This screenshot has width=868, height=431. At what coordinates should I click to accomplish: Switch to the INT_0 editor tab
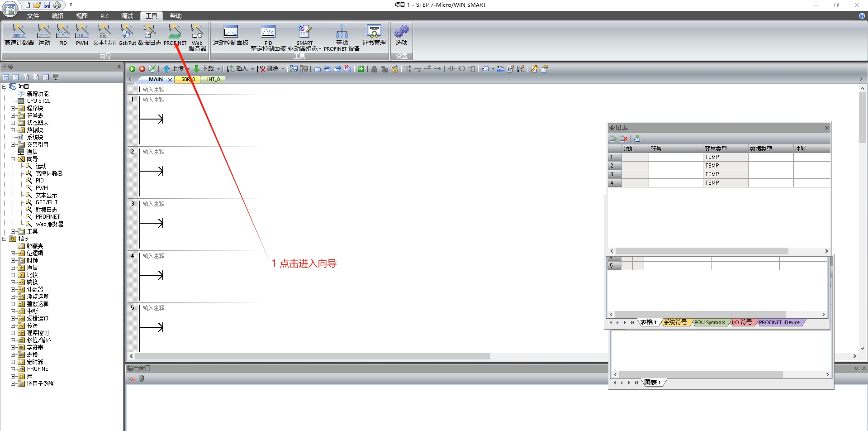click(213, 79)
